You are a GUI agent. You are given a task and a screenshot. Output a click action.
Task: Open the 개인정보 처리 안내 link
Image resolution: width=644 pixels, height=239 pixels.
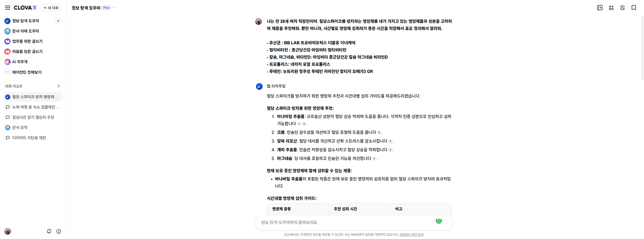click(x=411, y=234)
